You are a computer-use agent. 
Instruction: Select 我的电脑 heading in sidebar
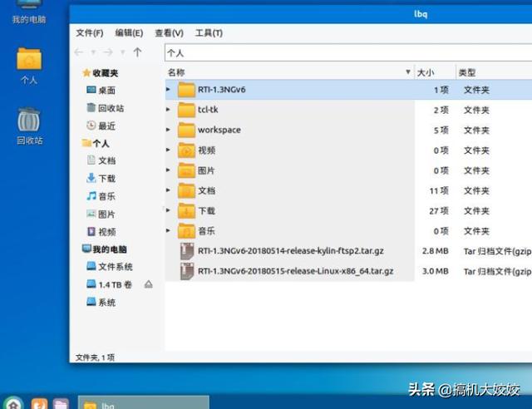(105, 249)
